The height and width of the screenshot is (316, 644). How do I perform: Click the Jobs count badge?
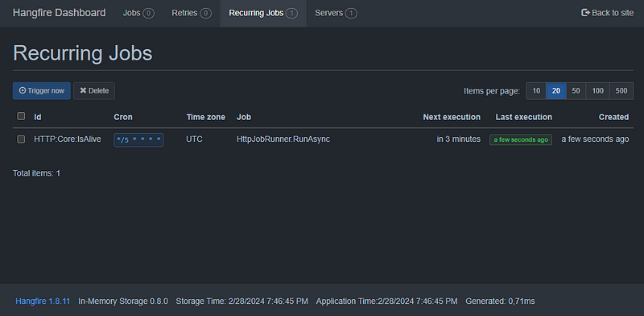point(148,14)
